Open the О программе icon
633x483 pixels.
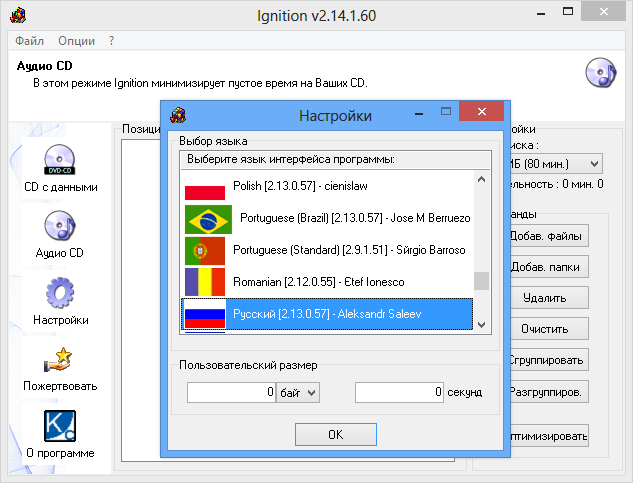click(60, 426)
